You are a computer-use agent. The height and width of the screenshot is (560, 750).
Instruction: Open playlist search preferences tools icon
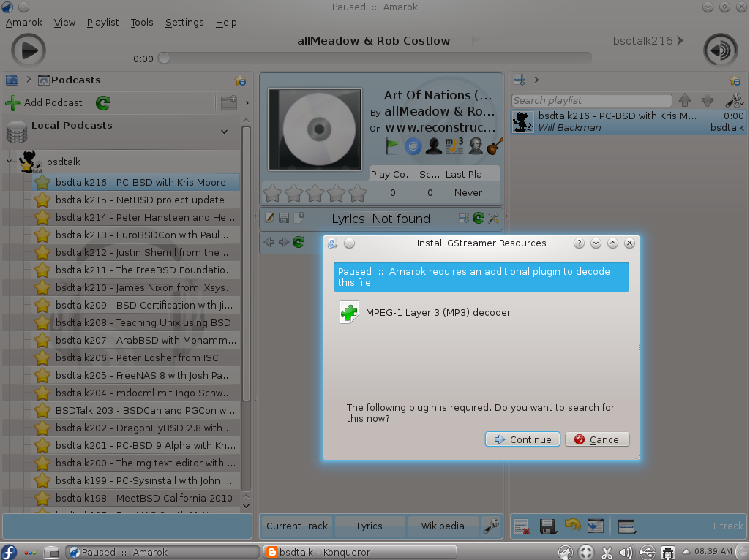[734, 100]
